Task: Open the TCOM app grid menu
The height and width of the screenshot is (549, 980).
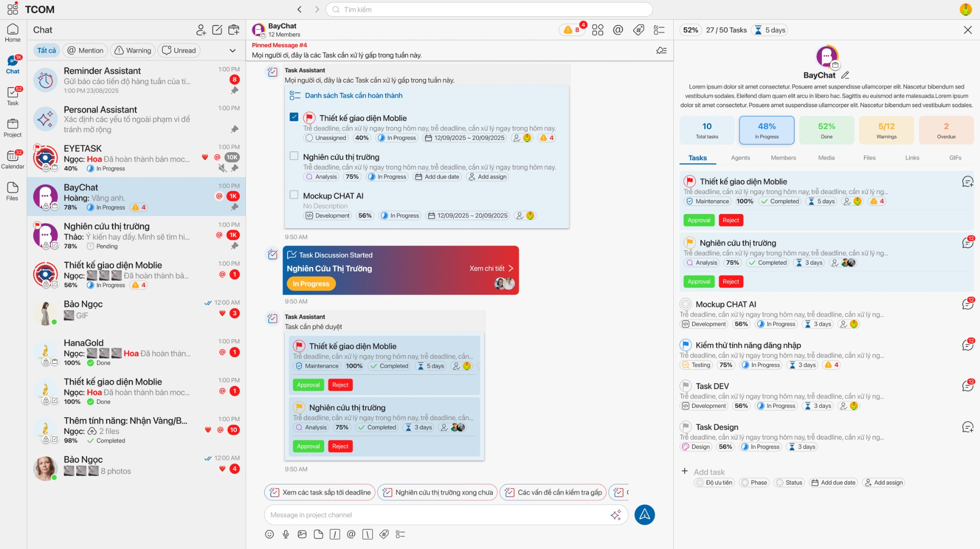Action: coord(13,9)
